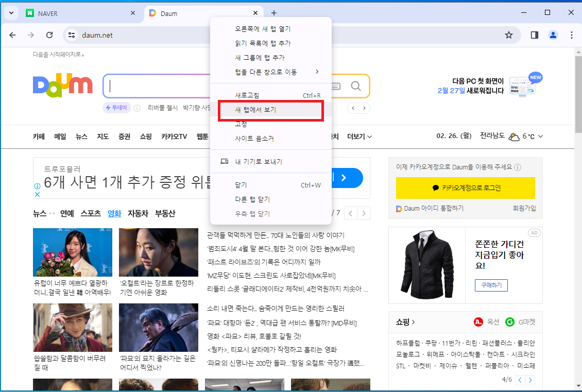This screenshot has width=582, height=392.
Task: Select 오른쪽에 새 탭 열기 menu item
Action: pyautogui.click(x=270, y=28)
